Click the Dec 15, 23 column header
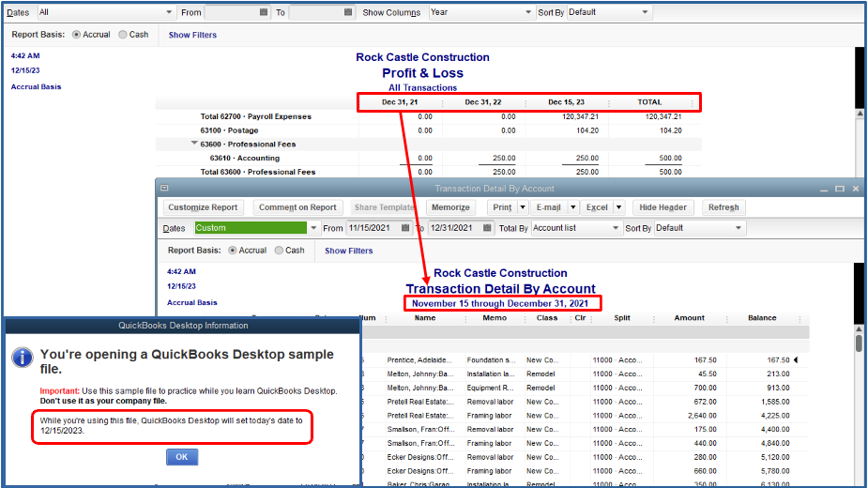The image size is (868, 488). click(x=566, y=102)
